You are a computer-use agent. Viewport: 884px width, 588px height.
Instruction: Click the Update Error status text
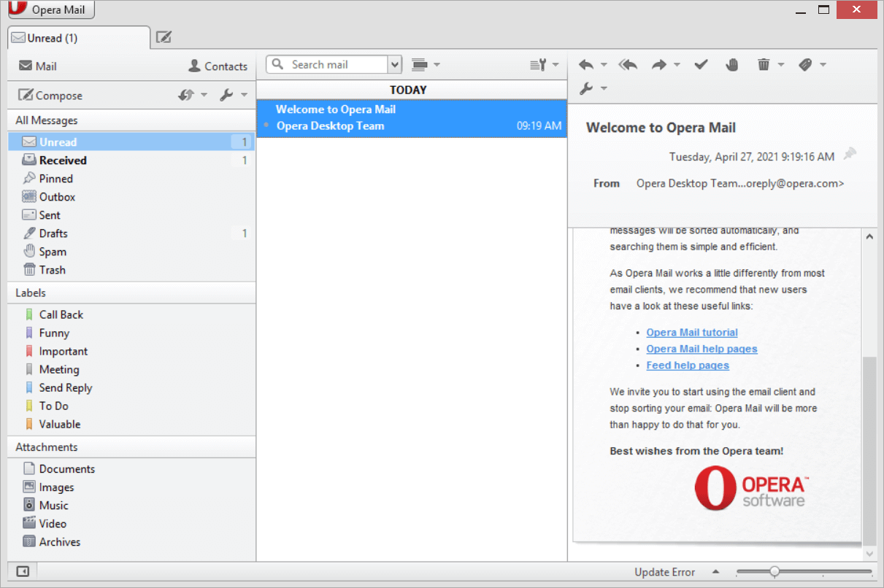[665, 573]
